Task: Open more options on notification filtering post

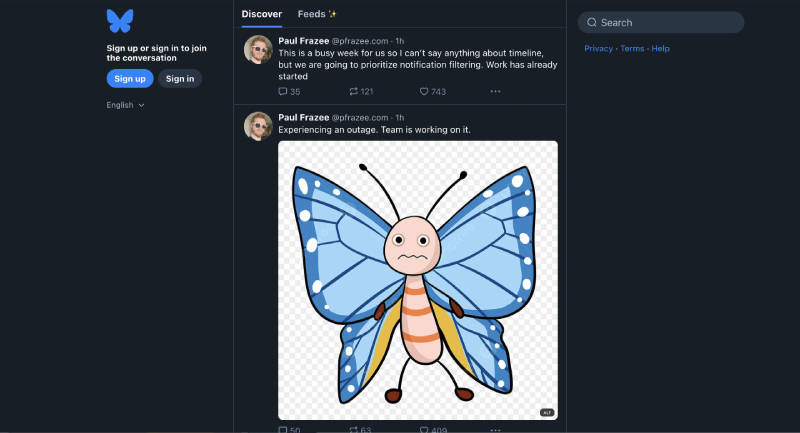Action: [x=495, y=92]
